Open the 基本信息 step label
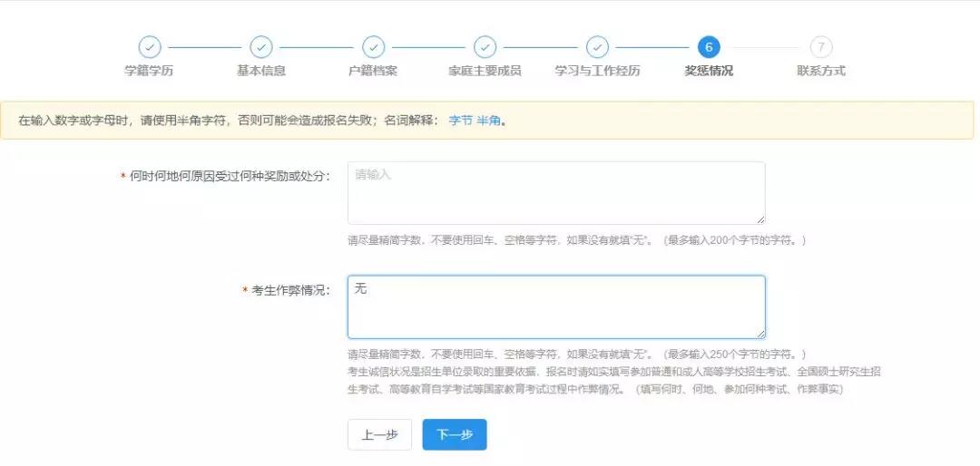This screenshot has width=980, height=466. point(261,71)
